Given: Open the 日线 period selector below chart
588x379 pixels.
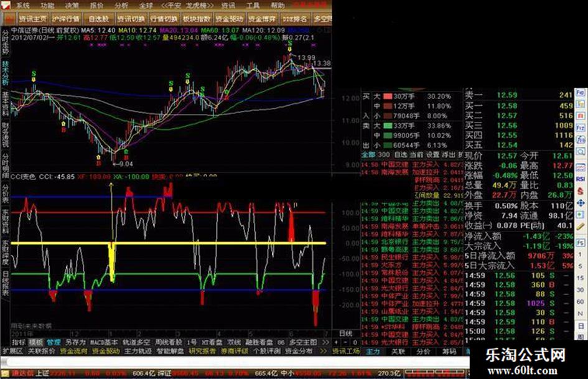Looking at the screenshot, I should click(345, 333).
